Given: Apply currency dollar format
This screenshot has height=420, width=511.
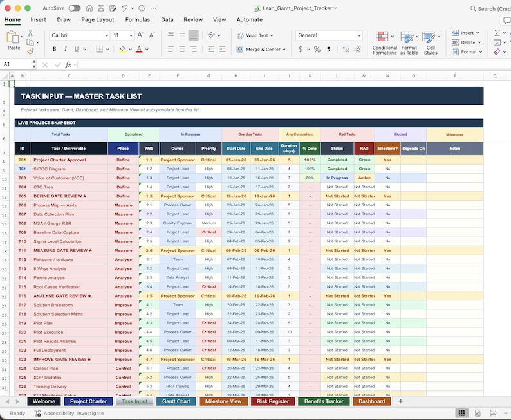Looking at the screenshot, I should (x=300, y=49).
